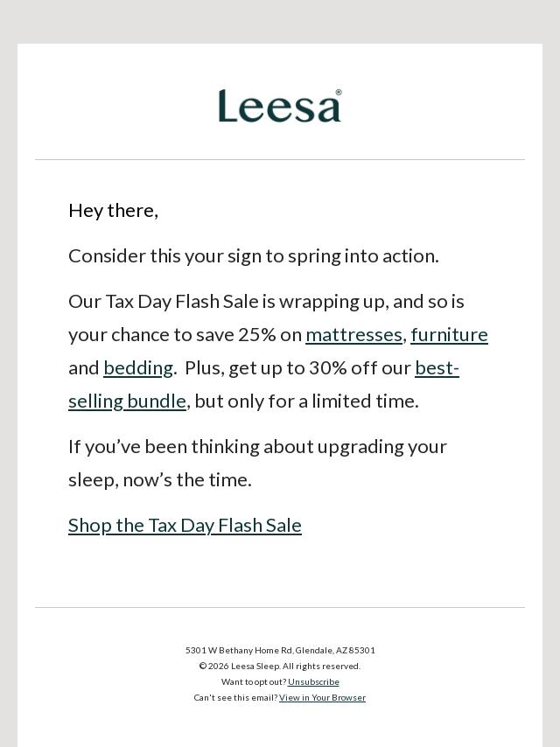The height and width of the screenshot is (747, 560).
Task: Click the "Hey there," greeting text
Action: pos(113,211)
